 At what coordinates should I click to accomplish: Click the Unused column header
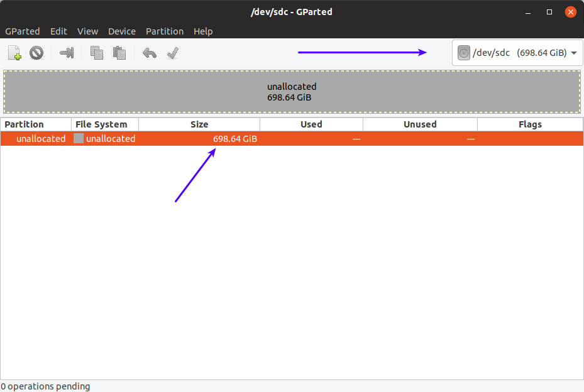coord(420,124)
